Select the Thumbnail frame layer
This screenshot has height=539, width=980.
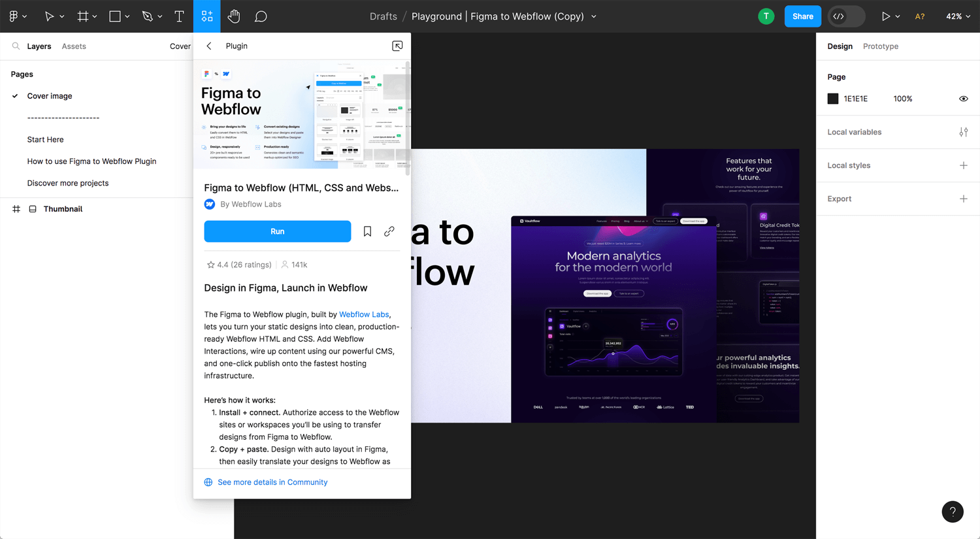pos(63,209)
